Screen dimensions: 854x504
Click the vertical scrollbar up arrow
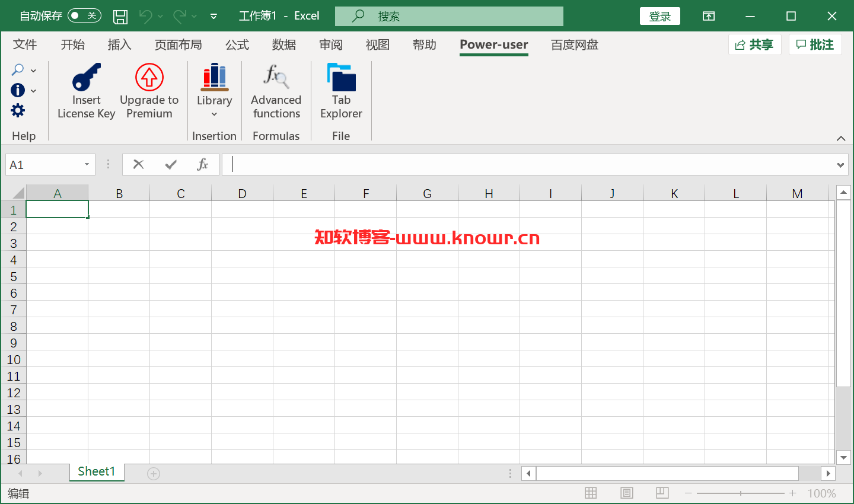pyautogui.click(x=843, y=192)
